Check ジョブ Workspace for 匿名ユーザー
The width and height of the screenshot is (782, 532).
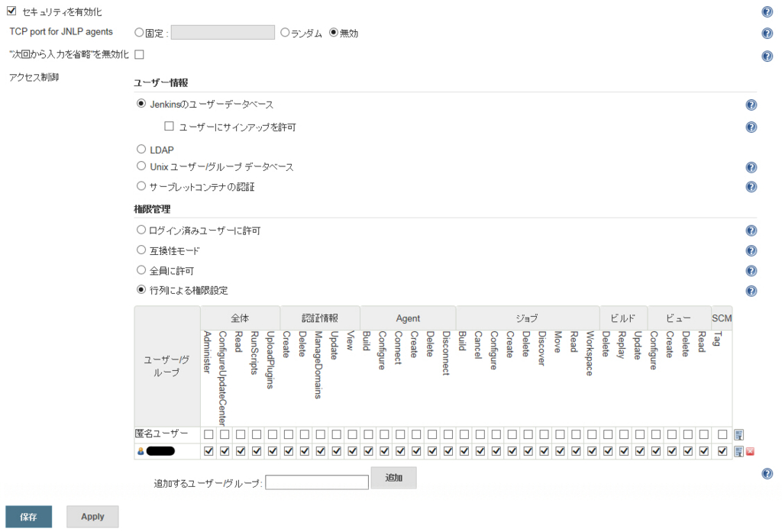pos(592,435)
